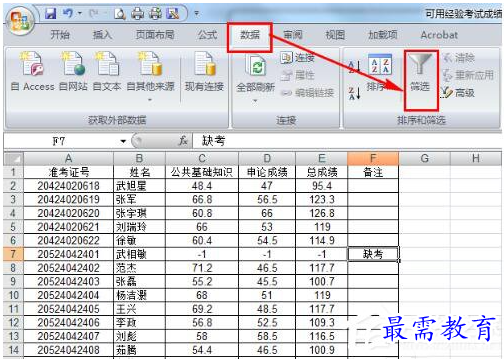Select row 1 header
The image size is (504, 360).
click(13, 172)
